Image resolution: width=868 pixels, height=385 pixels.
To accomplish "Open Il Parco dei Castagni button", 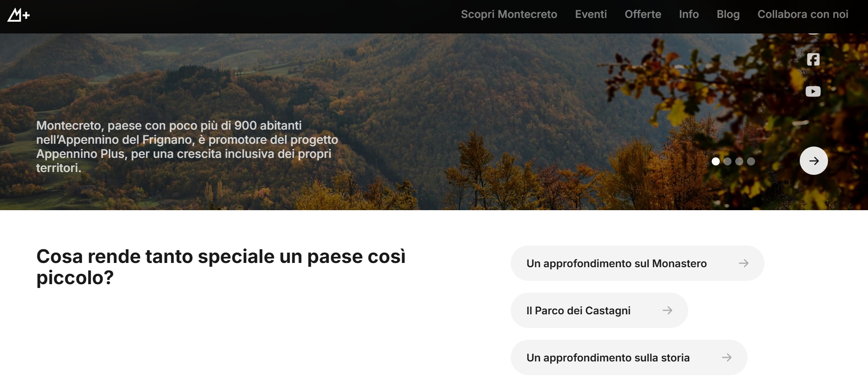I will pos(599,311).
